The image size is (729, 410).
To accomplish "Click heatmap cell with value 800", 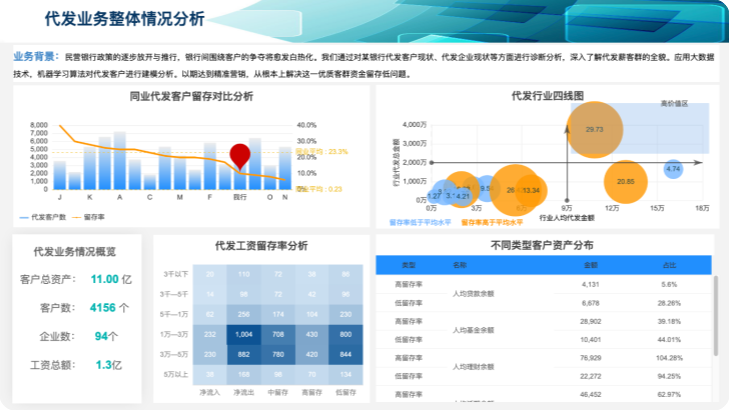I will [x=345, y=334].
